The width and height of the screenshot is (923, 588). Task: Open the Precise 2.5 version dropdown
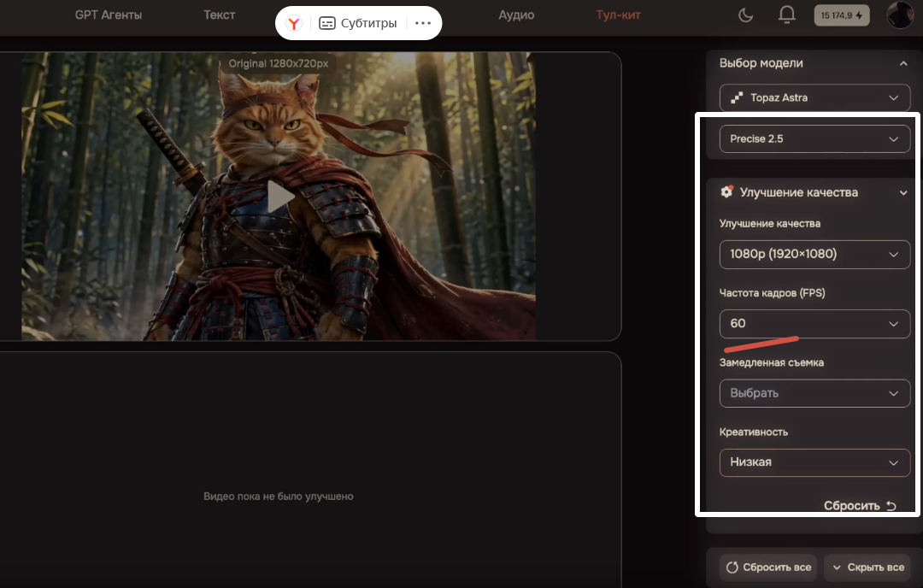[814, 139]
